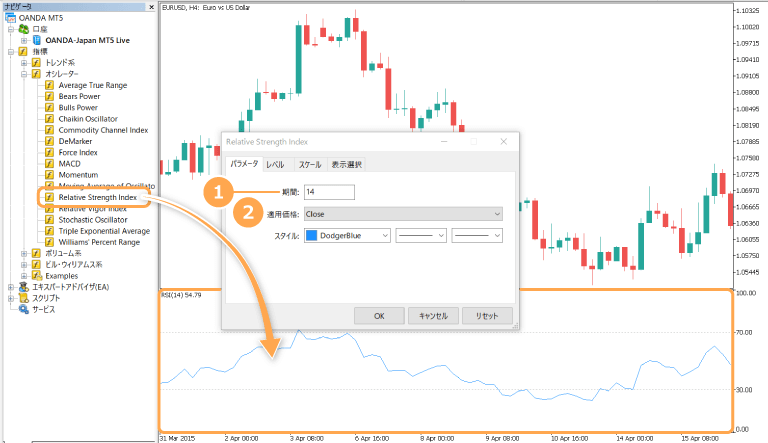This screenshot has height=443, width=768.
Task: Click the リセット button
Action: click(487, 315)
